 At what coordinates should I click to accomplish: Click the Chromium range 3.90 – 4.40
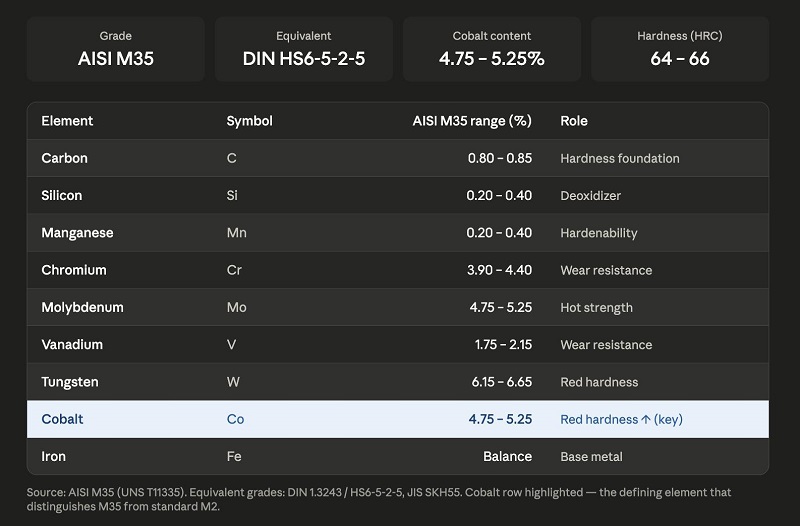point(499,270)
